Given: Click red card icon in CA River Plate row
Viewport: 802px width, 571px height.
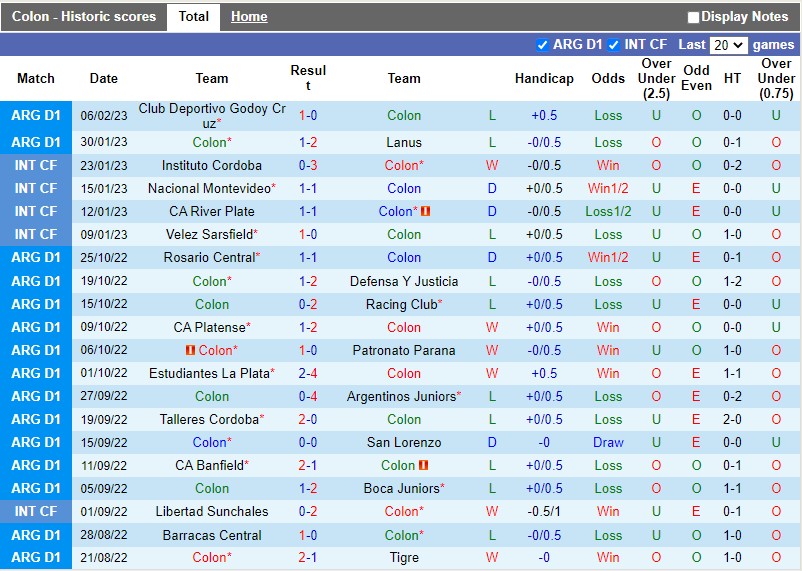Looking at the screenshot, I should [x=425, y=212].
